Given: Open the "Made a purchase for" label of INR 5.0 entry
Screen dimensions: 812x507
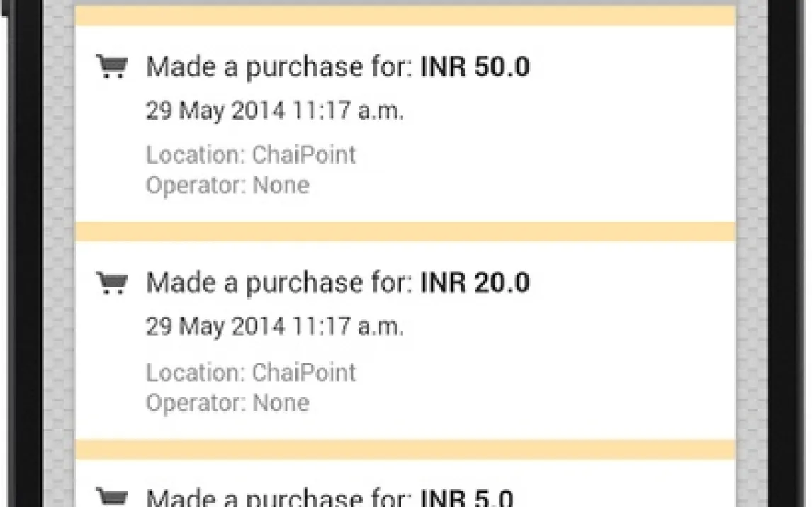Looking at the screenshot, I should coord(279,498).
